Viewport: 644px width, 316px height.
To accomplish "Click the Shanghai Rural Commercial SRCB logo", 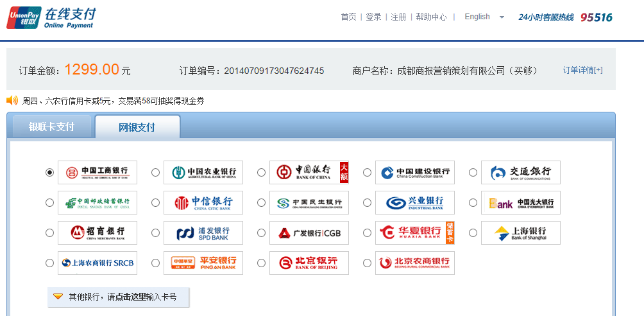I will tap(97, 263).
